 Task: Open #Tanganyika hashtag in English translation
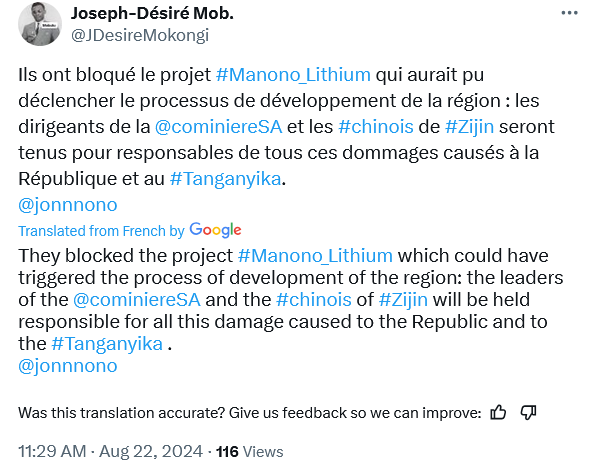(x=107, y=344)
